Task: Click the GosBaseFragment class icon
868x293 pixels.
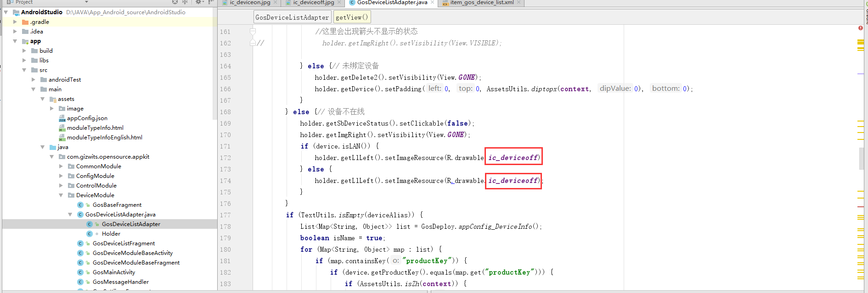Action: [80, 205]
